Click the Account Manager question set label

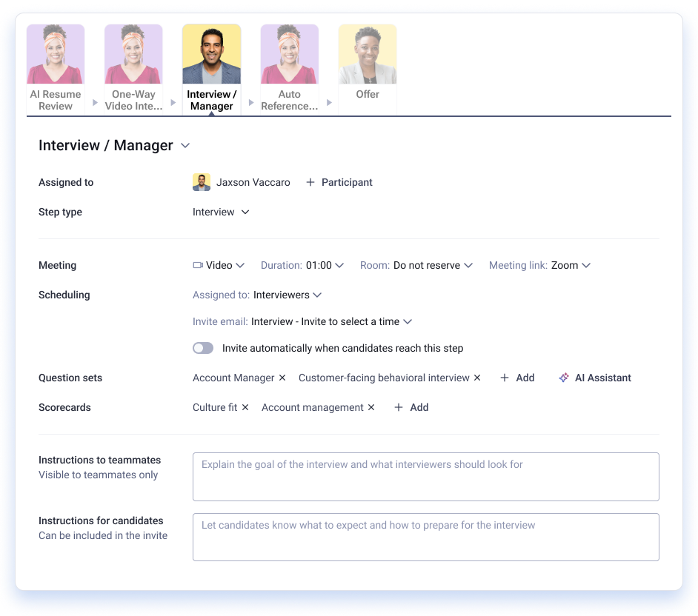233,378
